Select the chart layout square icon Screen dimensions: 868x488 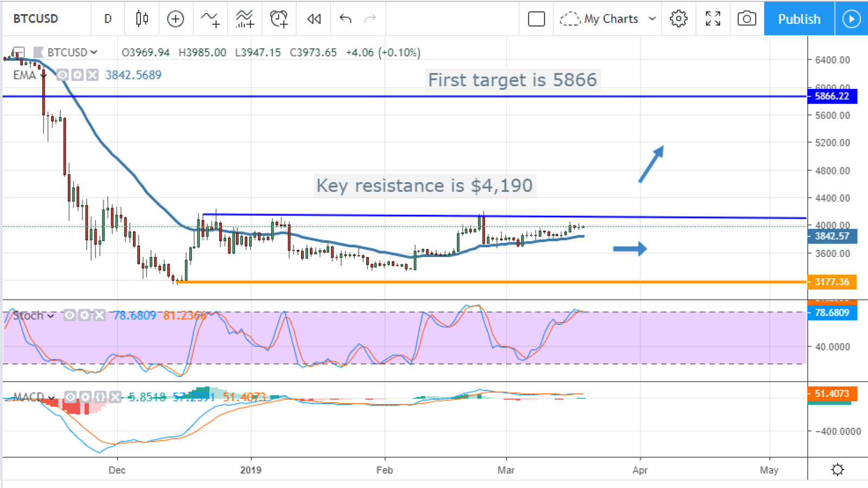tap(536, 19)
